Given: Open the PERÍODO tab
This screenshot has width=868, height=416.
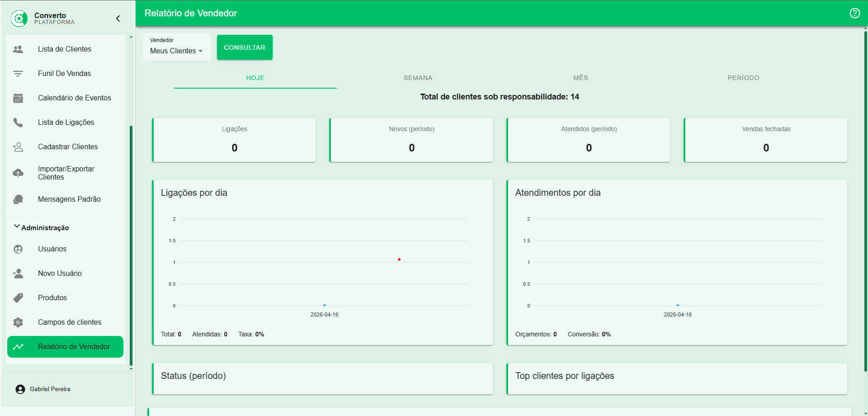Looking at the screenshot, I should [x=743, y=78].
